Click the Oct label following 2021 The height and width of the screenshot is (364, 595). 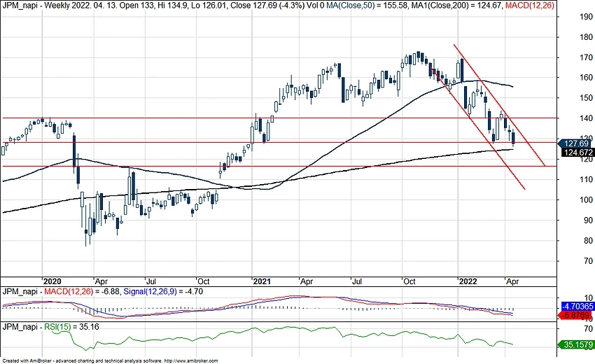tap(409, 281)
